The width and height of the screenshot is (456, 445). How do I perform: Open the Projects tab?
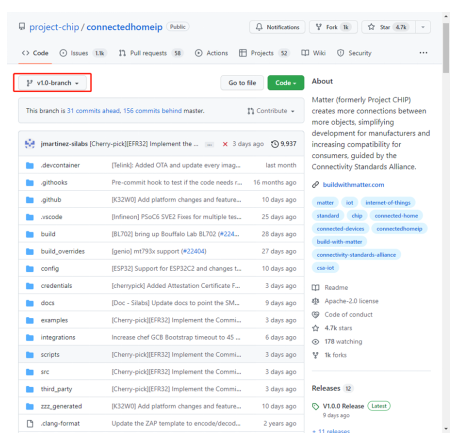[x=264, y=53]
